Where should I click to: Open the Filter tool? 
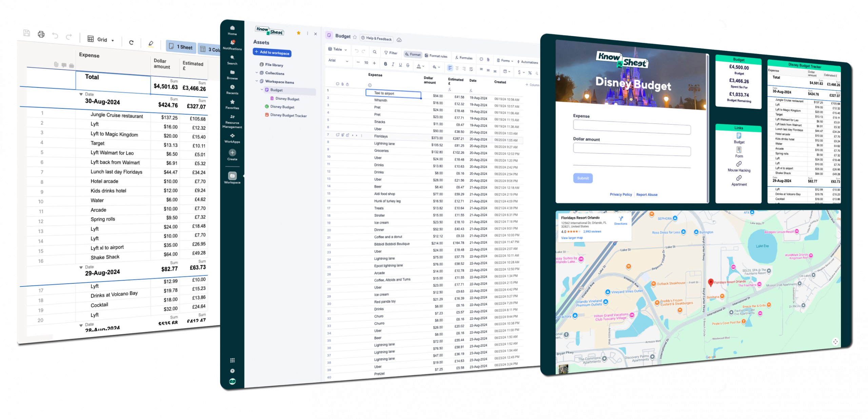392,53
